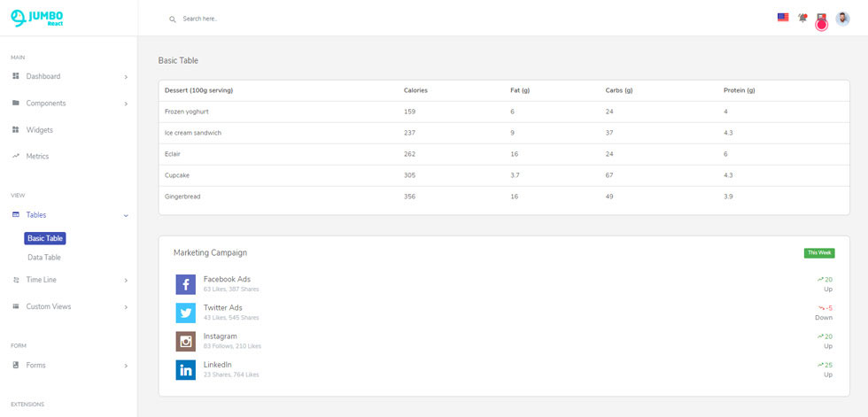Click the LinkedIn 25 Up trend

click(x=825, y=369)
